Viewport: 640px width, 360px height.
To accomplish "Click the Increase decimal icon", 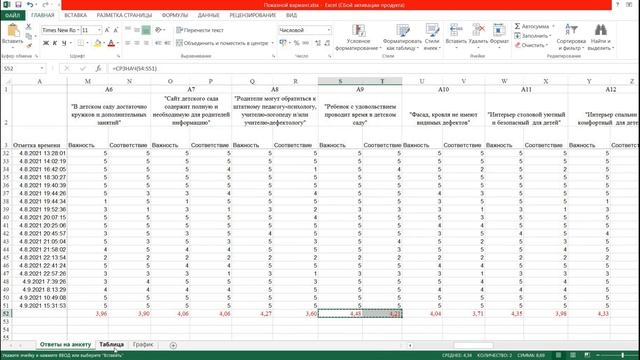I will (x=318, y=43).
